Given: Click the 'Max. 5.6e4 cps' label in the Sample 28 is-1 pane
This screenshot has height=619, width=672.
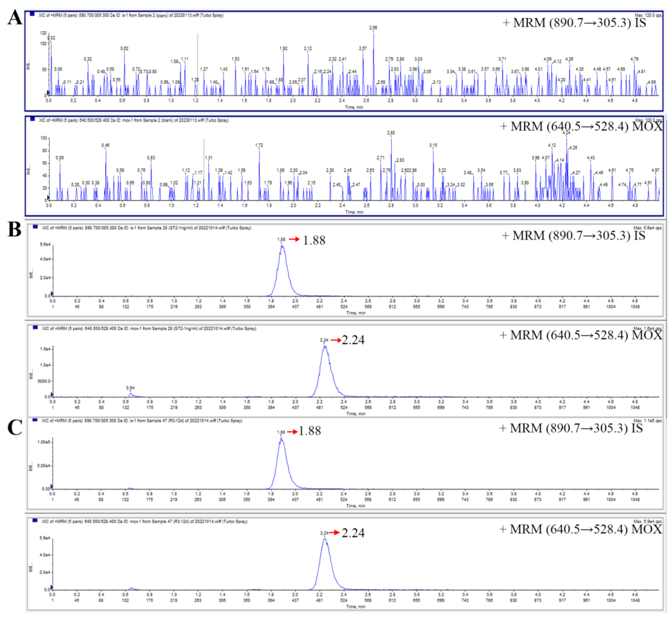Looking at the screenshot, I should click(648, 228).
